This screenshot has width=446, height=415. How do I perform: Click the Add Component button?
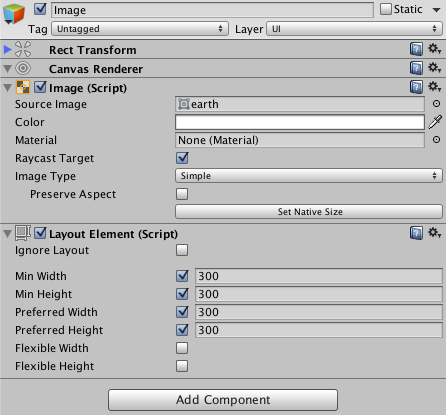223,400
